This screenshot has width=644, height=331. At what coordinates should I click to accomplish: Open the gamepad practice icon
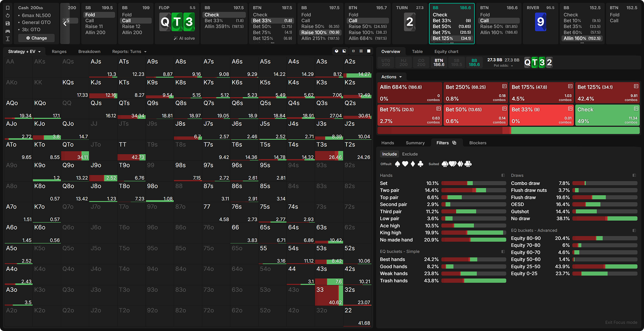pyautogui.click(x=8, y=31)
